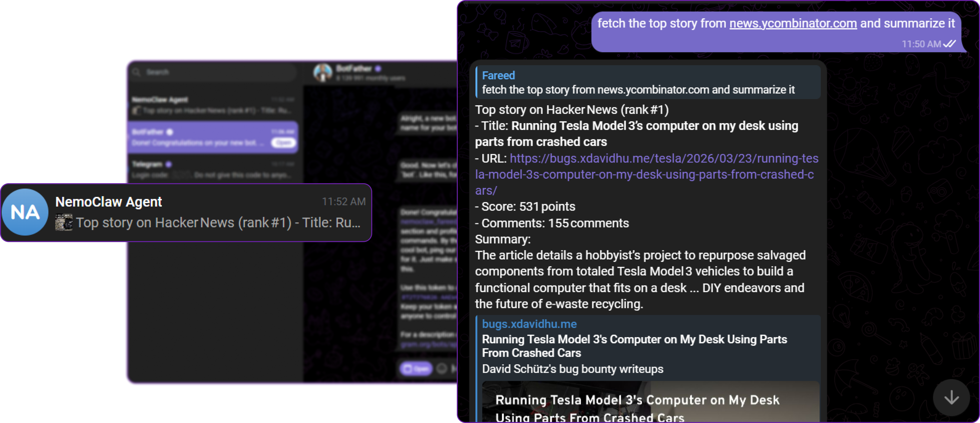Click BotFather verified badge in chat list
The image size is (980, 423).
(170, 132)
